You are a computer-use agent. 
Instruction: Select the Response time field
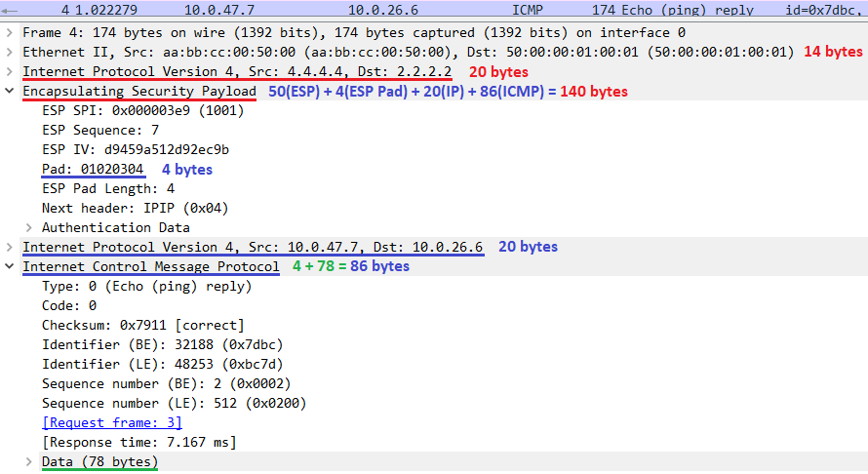coord(139,442)
